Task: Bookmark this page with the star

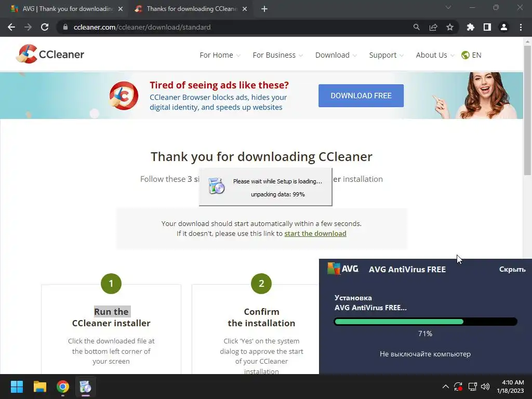Action: click(450, 27)
